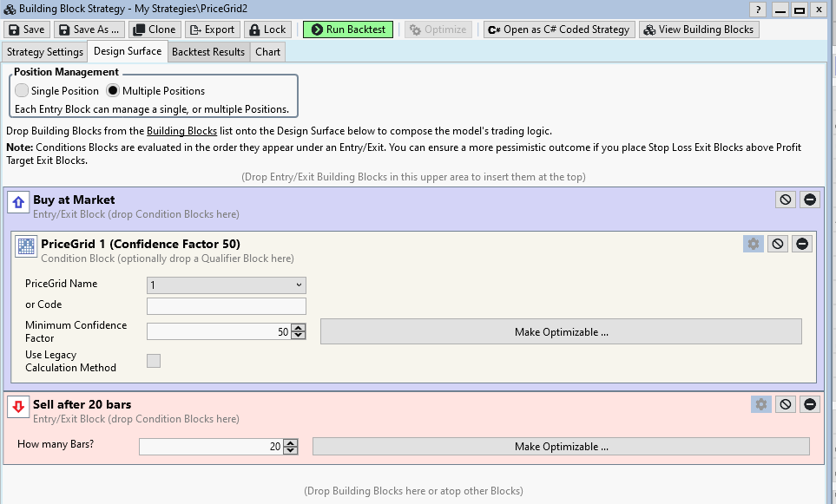This screenshot has height=504, width=836.
Task: Export the strategy
Action: click(213, 29)
